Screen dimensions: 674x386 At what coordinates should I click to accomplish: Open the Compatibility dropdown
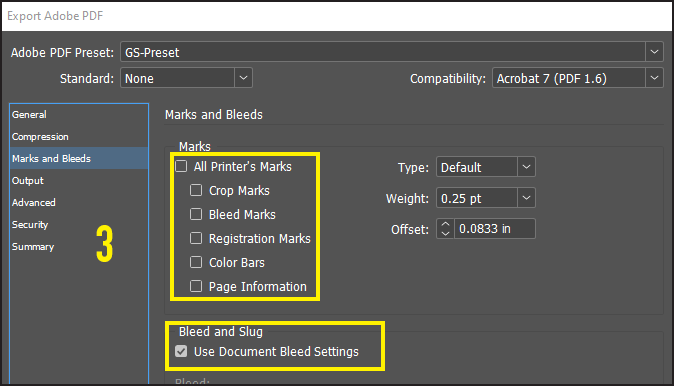654,78
